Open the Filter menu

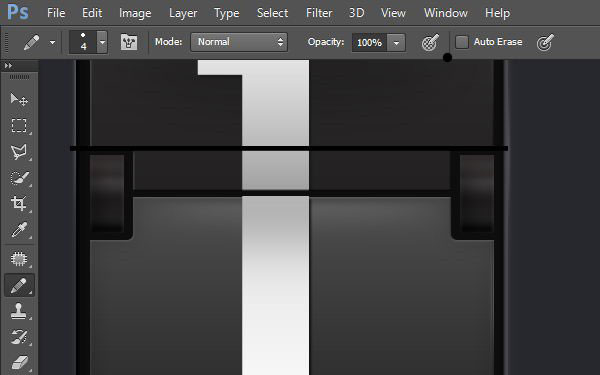click(x=319, y=13)
